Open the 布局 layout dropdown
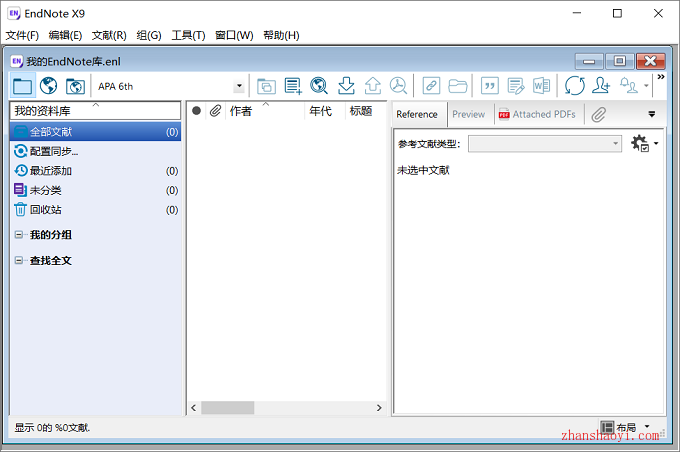This screenshot has width=680, height=452. pos(625,427)
